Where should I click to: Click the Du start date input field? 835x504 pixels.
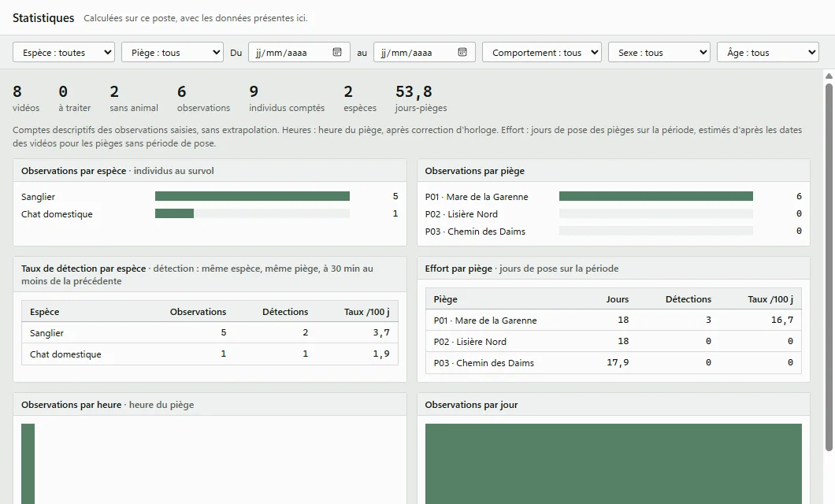pos(299,52)
